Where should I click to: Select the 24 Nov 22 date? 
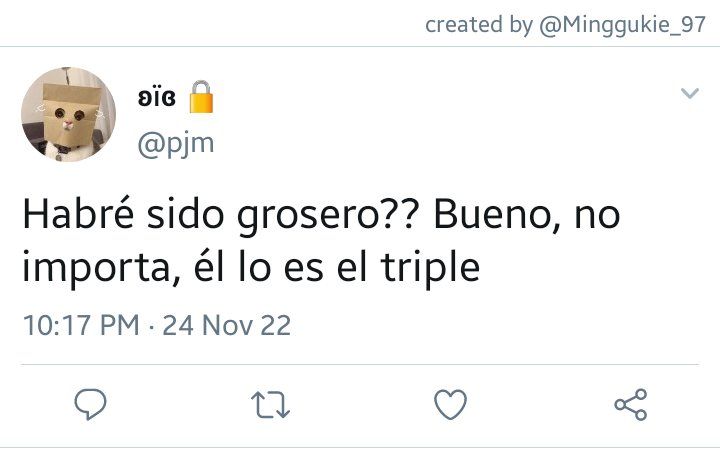(226, 325)
